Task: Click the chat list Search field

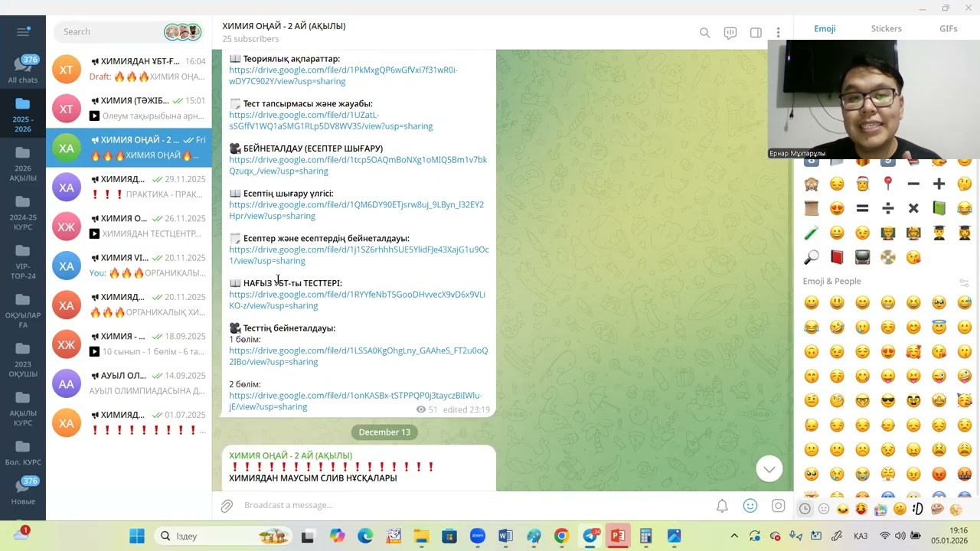Action: [x=109, y=31]
